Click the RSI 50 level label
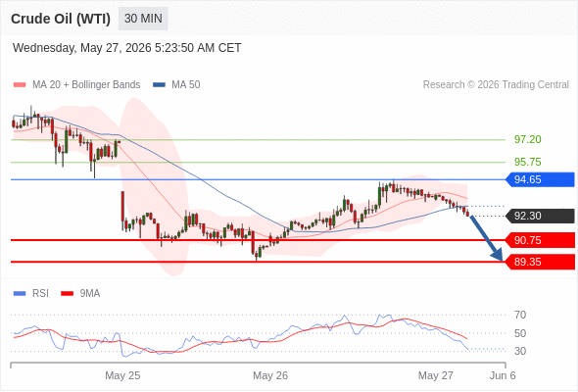The image size is (578, 392). pyautogui.click(x=520, y=333)
